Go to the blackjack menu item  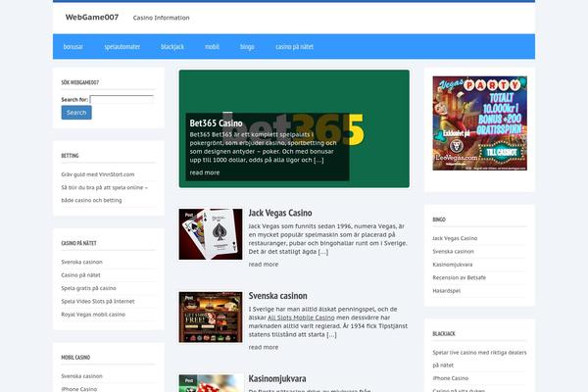pos(172,46)
